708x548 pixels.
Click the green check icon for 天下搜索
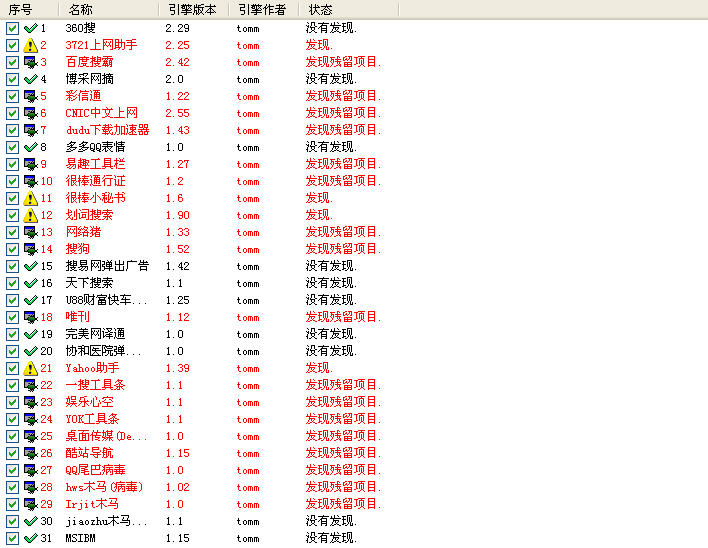30,283
